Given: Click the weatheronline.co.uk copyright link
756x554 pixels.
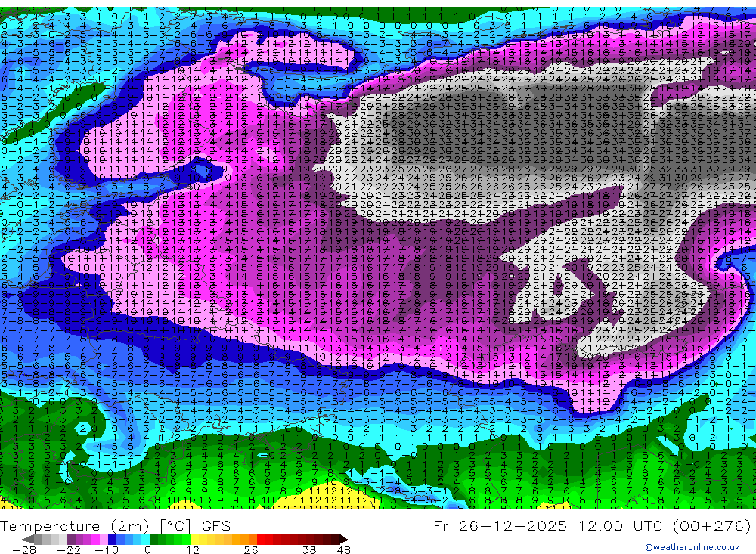Looking at the screenshot, I should (x=692, y=547).
